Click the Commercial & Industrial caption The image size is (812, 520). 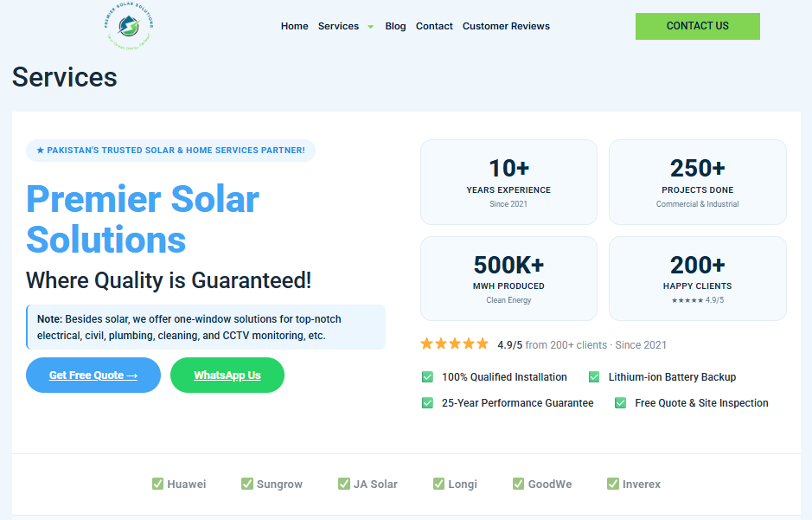click(698, 204)
